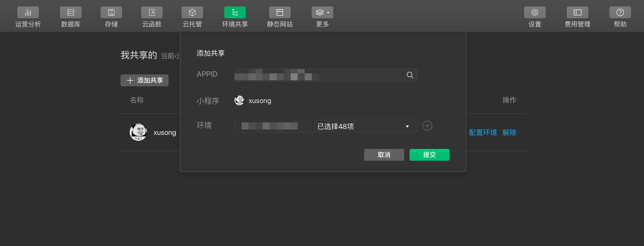Open 费用管理 billing management
The image size is (644, 246).
(578, 12)
